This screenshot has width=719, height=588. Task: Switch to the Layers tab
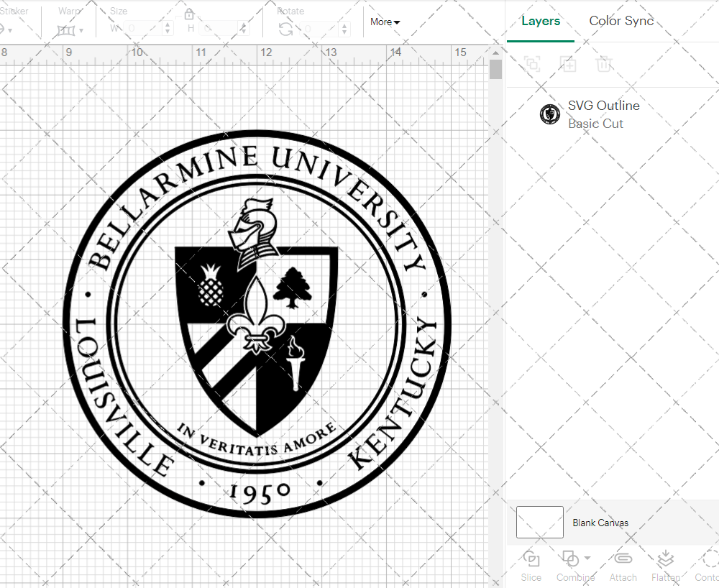click(x=541, y=21)
